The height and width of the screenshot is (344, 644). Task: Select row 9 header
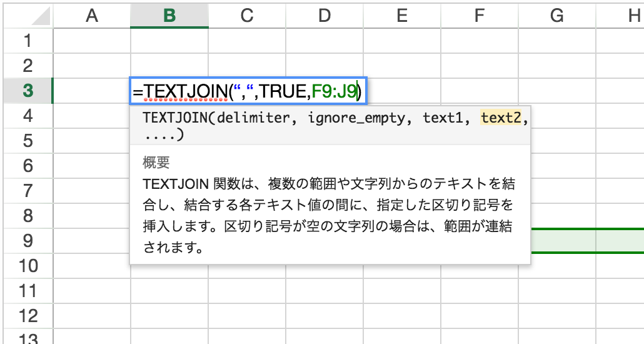click(28, 241)
